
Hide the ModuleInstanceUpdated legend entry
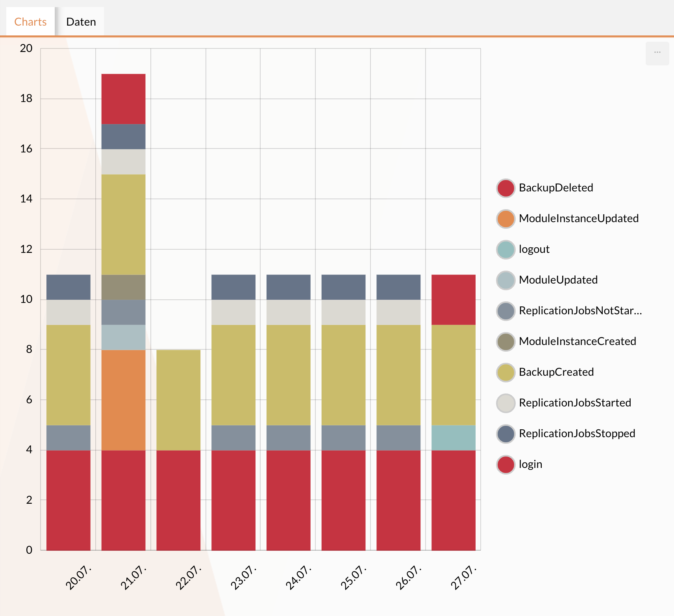578,219
